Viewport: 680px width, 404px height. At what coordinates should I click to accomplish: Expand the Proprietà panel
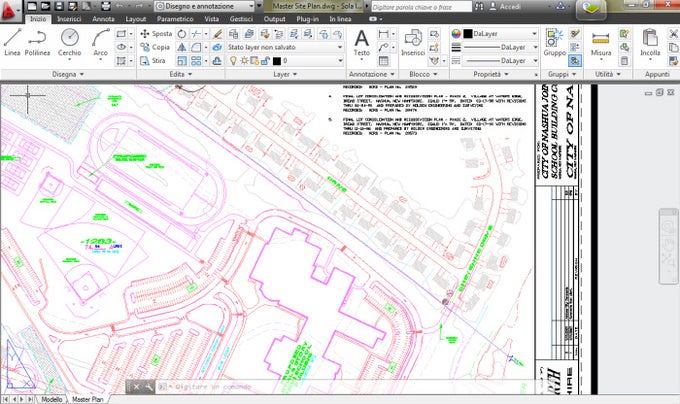click(x=490, y=74)
